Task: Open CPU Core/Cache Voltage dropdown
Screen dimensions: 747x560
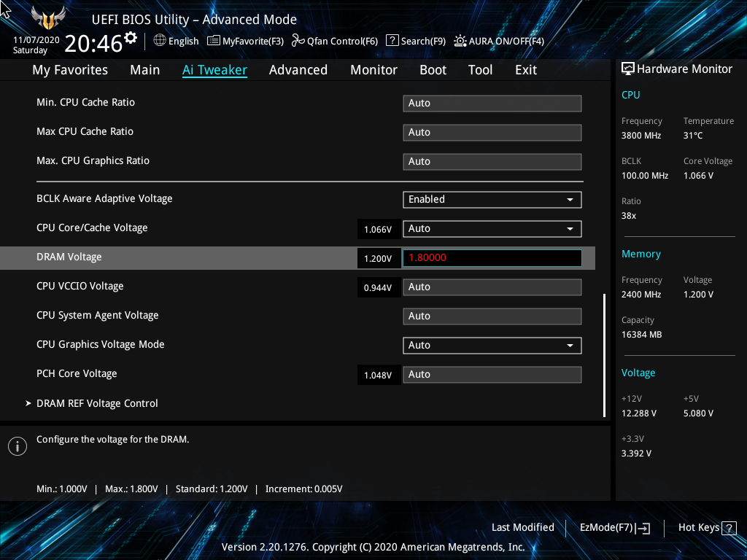Action: click(492, 228)
